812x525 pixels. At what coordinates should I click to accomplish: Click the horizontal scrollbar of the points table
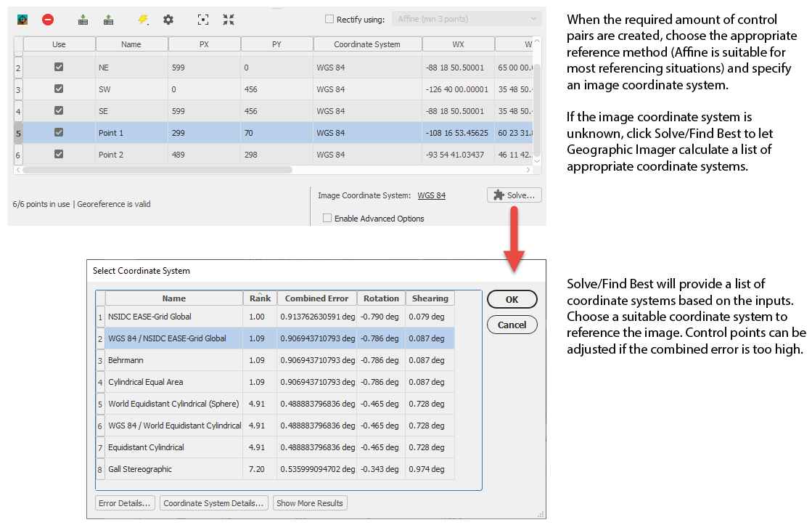point(157,170)
